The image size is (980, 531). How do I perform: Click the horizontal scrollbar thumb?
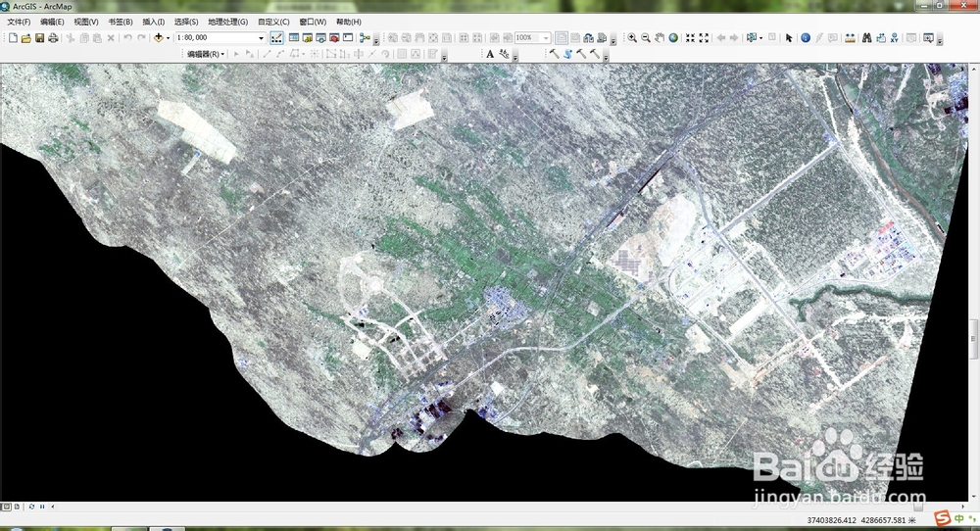917,507
